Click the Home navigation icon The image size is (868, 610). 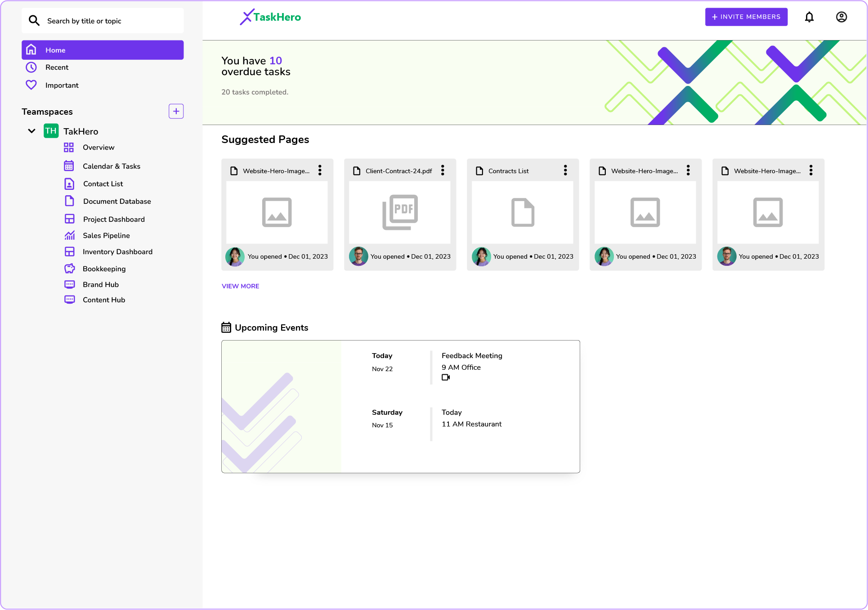tap(31, 49)
